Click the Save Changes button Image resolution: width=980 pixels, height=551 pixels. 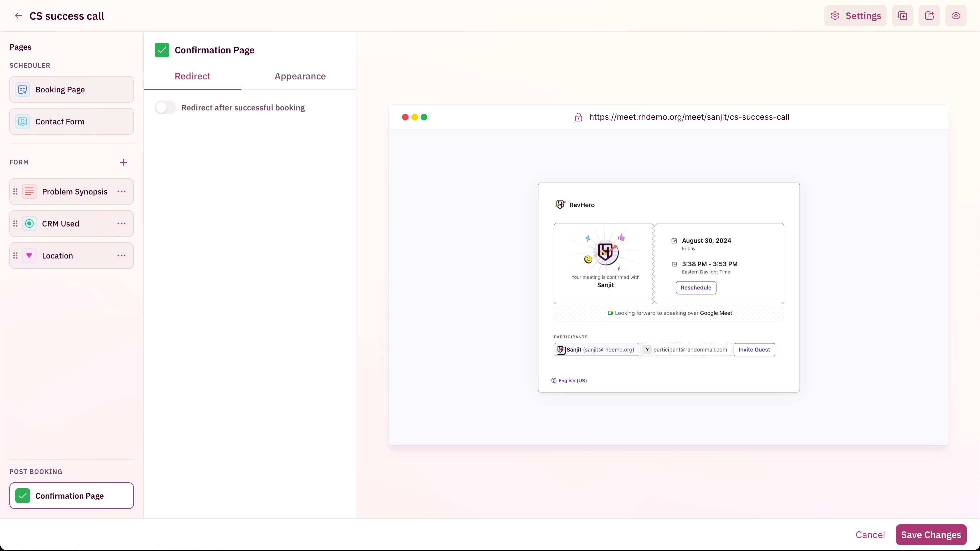(x=931, y=535)
